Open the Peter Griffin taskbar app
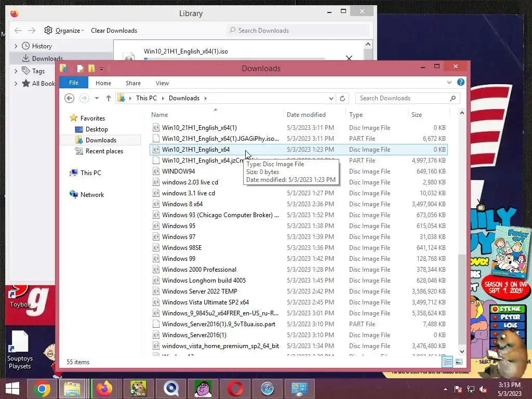532x399 pixels. (x=203, y=389)
